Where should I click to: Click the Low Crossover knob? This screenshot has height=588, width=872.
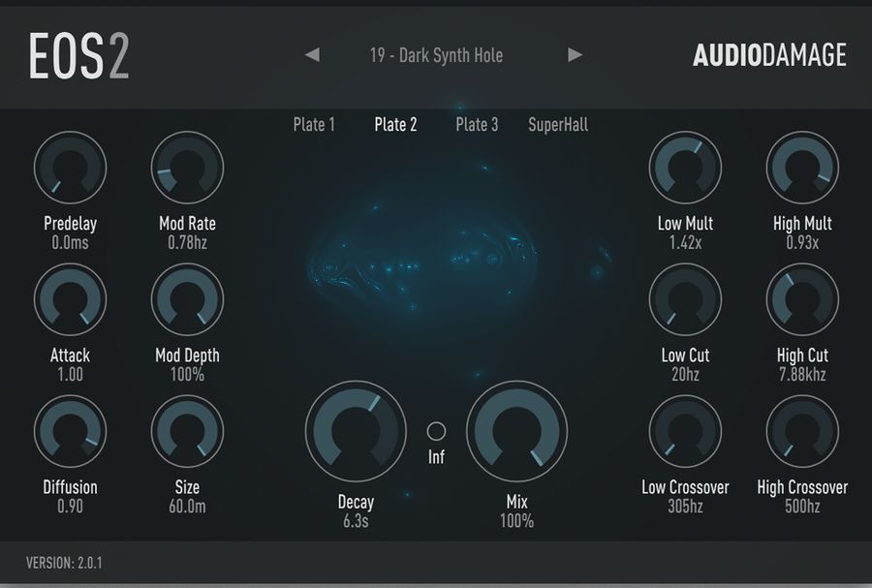point(686,431)
